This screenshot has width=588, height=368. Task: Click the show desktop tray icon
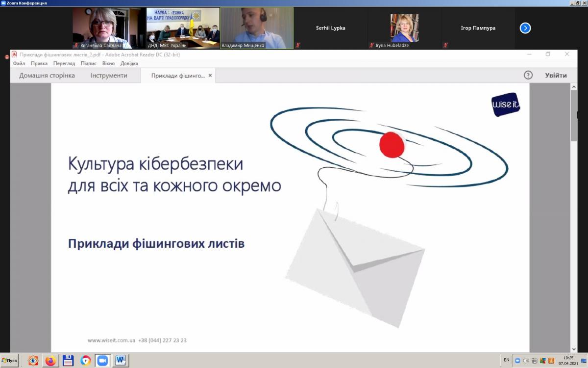(584, 361)
